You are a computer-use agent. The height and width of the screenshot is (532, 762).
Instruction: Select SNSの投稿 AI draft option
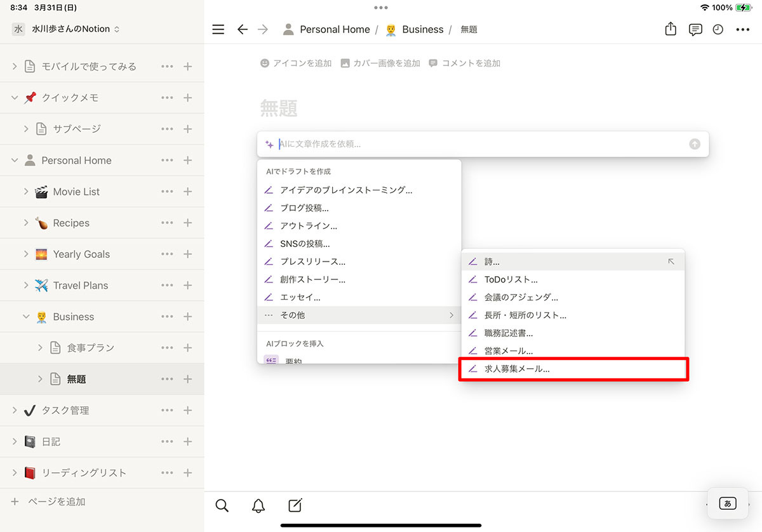coord(359,243)
